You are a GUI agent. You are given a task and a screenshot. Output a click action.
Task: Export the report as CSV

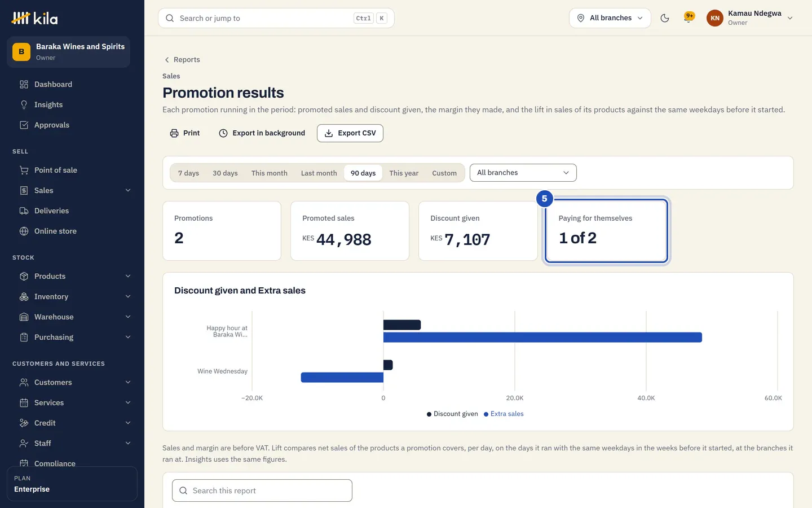(x=350, y=133)
